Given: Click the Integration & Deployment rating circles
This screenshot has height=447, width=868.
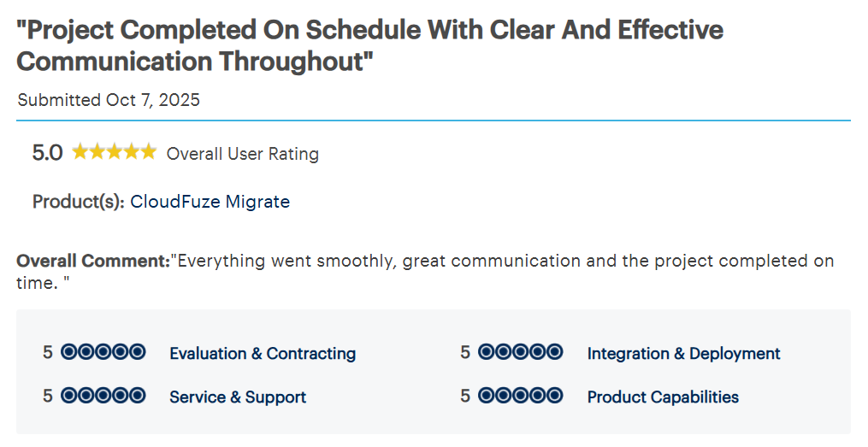Looking at the screenshot, I should (521, 352).
